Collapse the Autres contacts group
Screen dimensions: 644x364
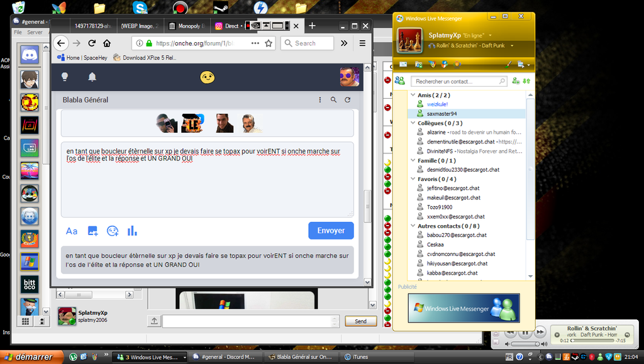pyautogui.click(x=413, y=226)
